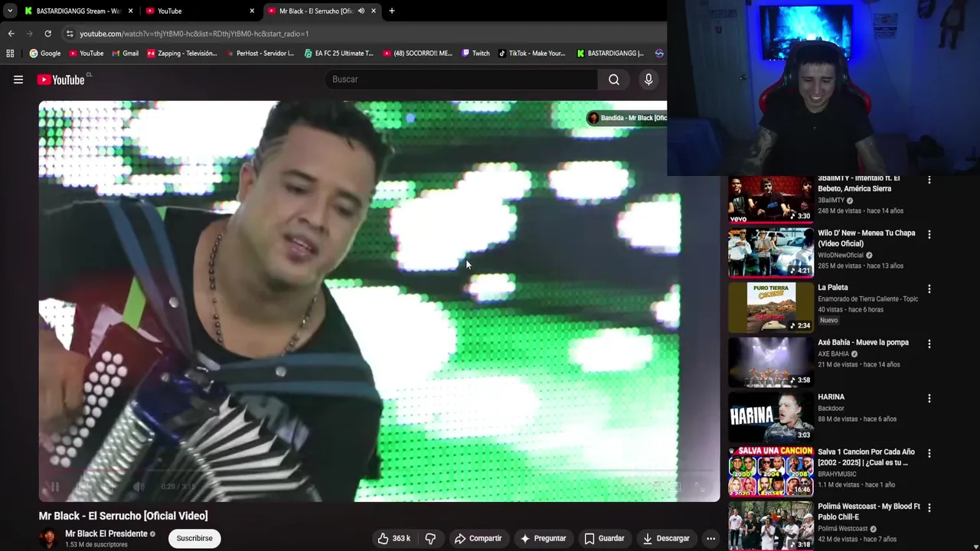The width and height of the screenshot is (980, 551).
Task: Open Polimá Westcoast - My Blood title
Action: point(869,511)
